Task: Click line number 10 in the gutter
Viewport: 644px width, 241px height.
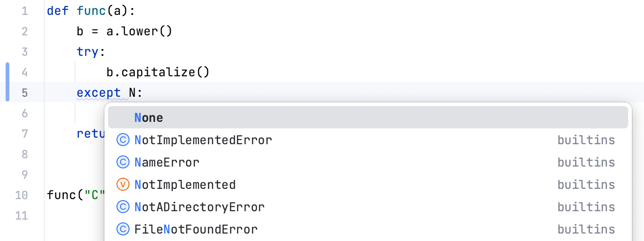Action: pyautogui.click(x=21, y=195)
